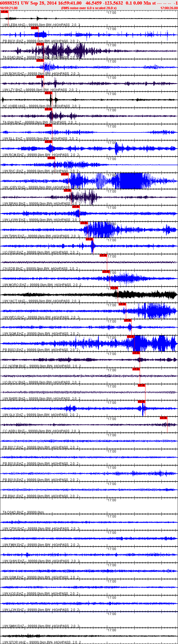Click the end time 17:00:26.00 label

(169, 8)
